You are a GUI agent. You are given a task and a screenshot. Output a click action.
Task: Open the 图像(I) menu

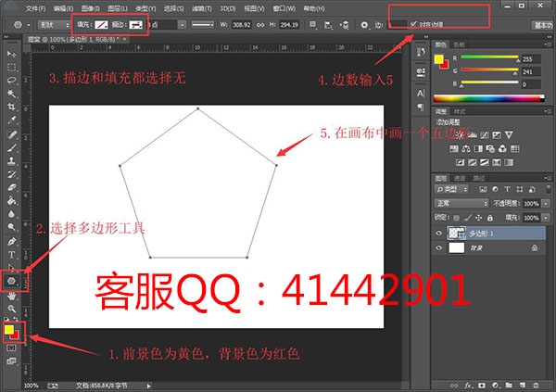pyautogui.click(x=91, y=8)
